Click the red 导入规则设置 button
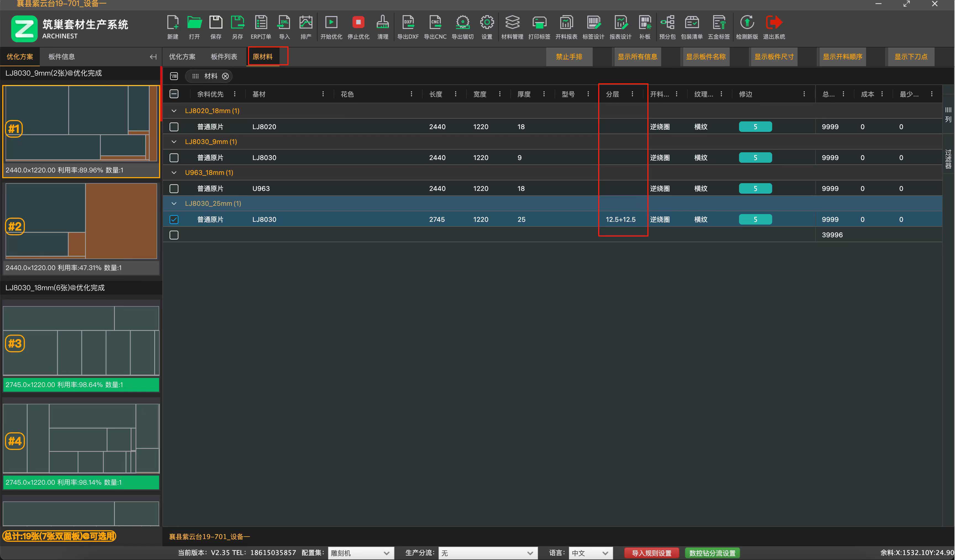The image size is (955, 560). pos(651,553)
